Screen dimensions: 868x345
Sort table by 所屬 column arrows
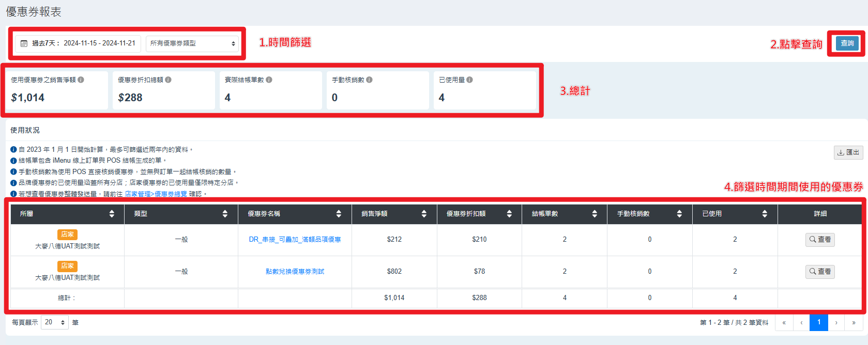pos(112,214)
